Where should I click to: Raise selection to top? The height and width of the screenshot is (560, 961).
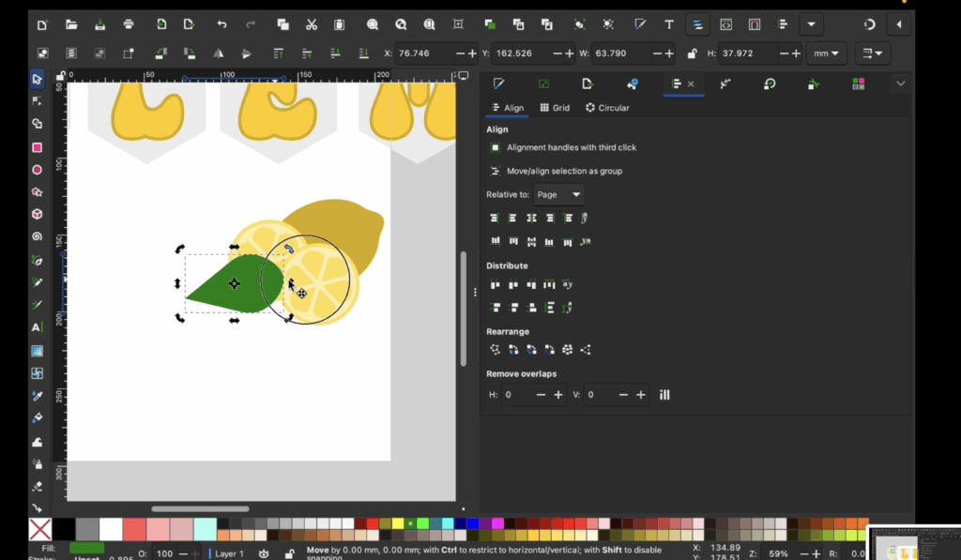click(278, 53)
